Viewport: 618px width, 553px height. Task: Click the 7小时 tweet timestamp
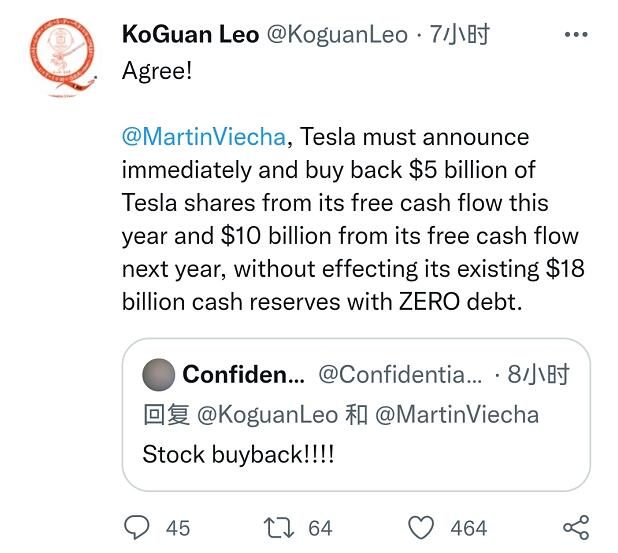[x=459, y=35]
